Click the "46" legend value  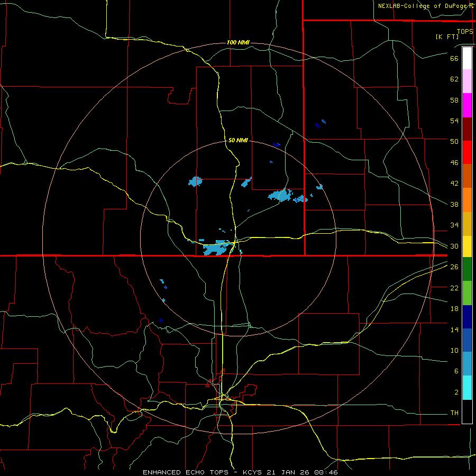[x=454, y=163]
